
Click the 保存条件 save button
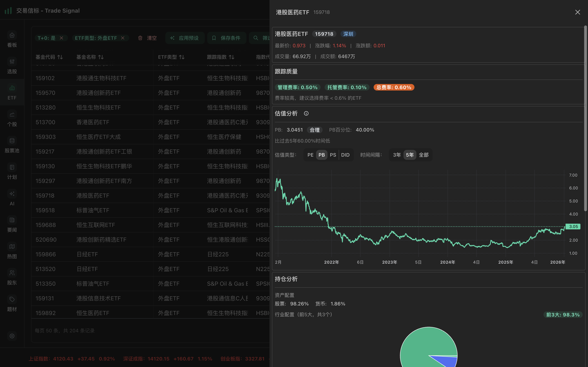pyautogui.click(x=226, y=38)
